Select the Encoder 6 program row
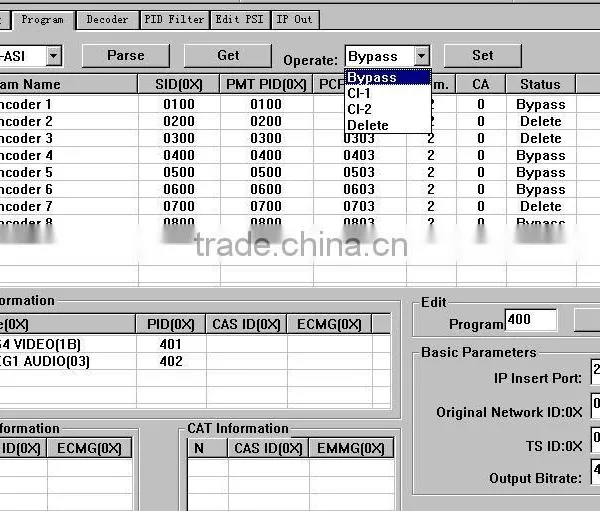The height and width of the screenshot is (511, 600). click(x=300, y=189)
